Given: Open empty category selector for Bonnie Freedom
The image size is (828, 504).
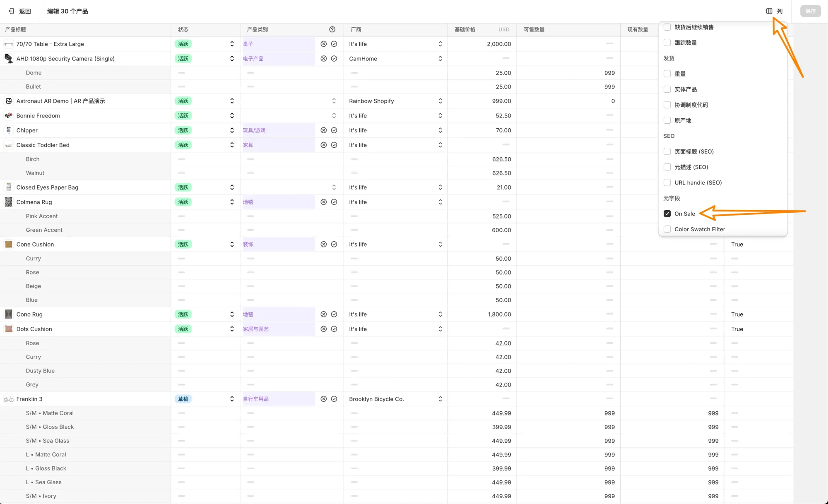Looking at the screenshot, I should pyautogui.click(x=334, y=116).
